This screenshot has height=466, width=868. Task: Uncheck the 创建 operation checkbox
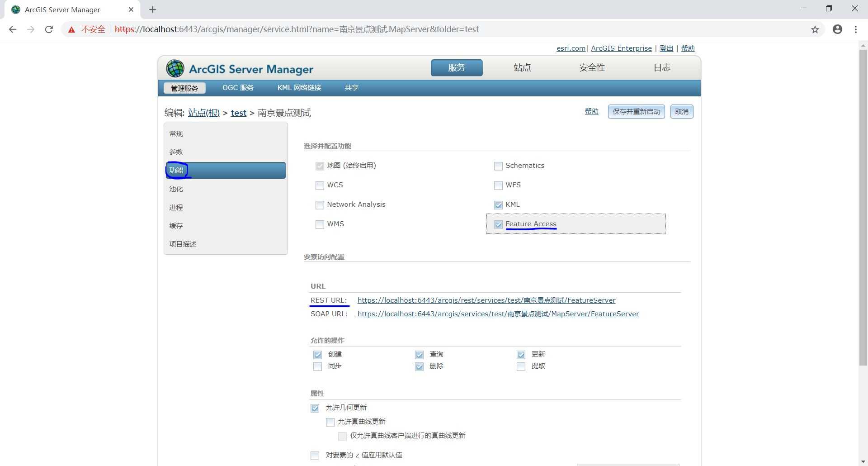(x=317, y=355)
